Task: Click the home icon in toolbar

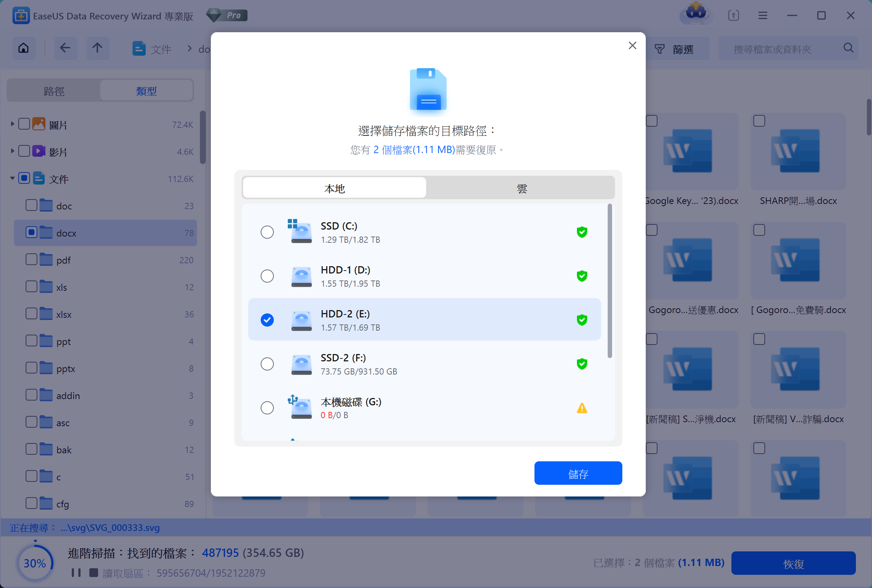Action: (24, 48)
